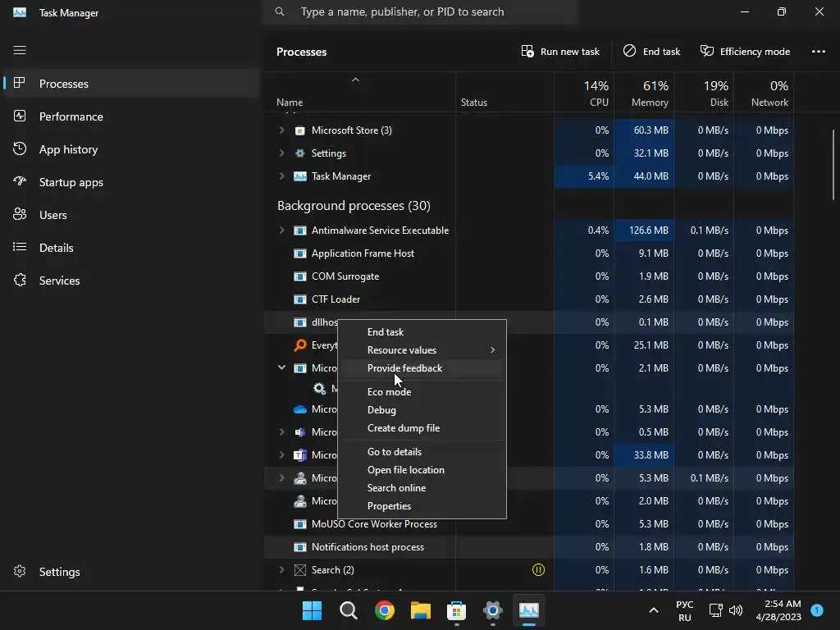Click the Antimalware Service Executable icon
The image size is (840, 630).
click(x=300, y=231)
